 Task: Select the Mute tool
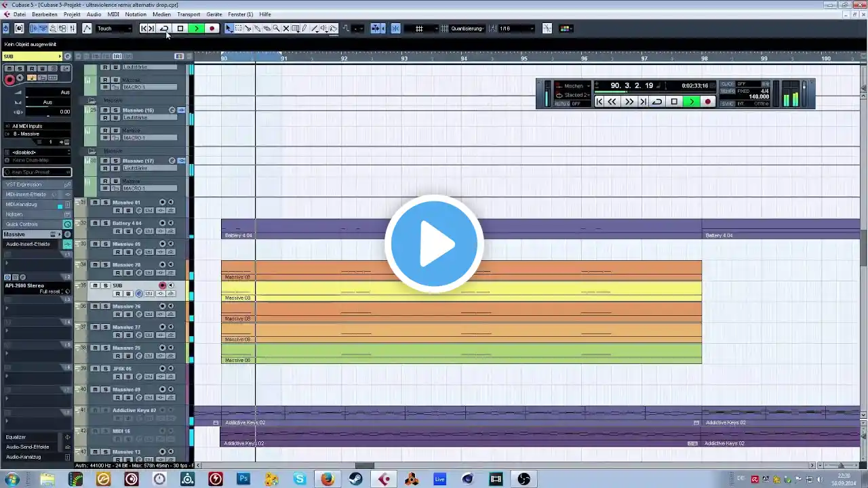coord(286,28)
